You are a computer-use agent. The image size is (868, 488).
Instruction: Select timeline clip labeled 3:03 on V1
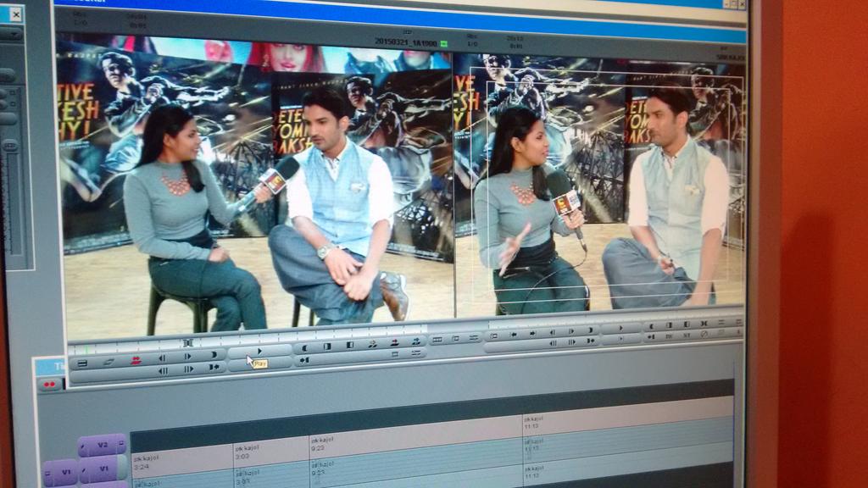click(270, 452)
